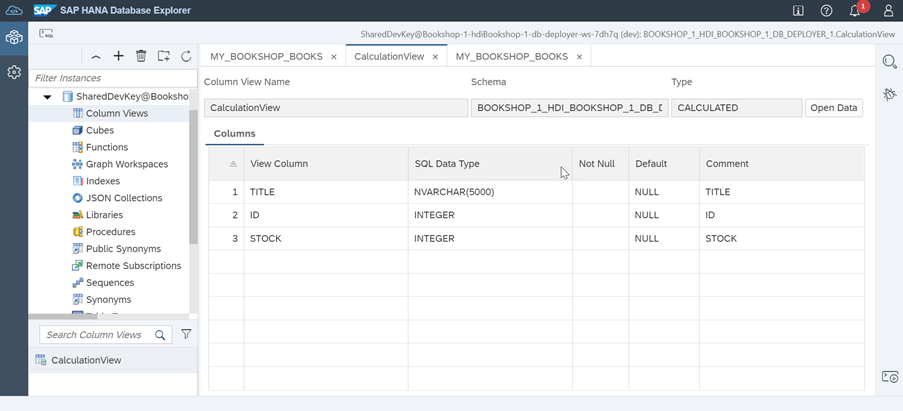Collapse the SharedDevKey@Booksho database node
Viewport: 903px width, 411px height.
pyautogui.click(x=47, y=97)
